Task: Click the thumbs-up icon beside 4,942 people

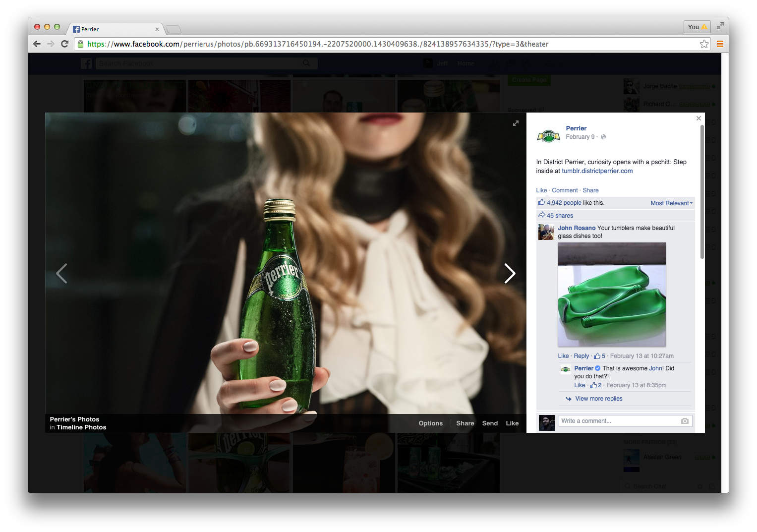Action: coord(541,202)
